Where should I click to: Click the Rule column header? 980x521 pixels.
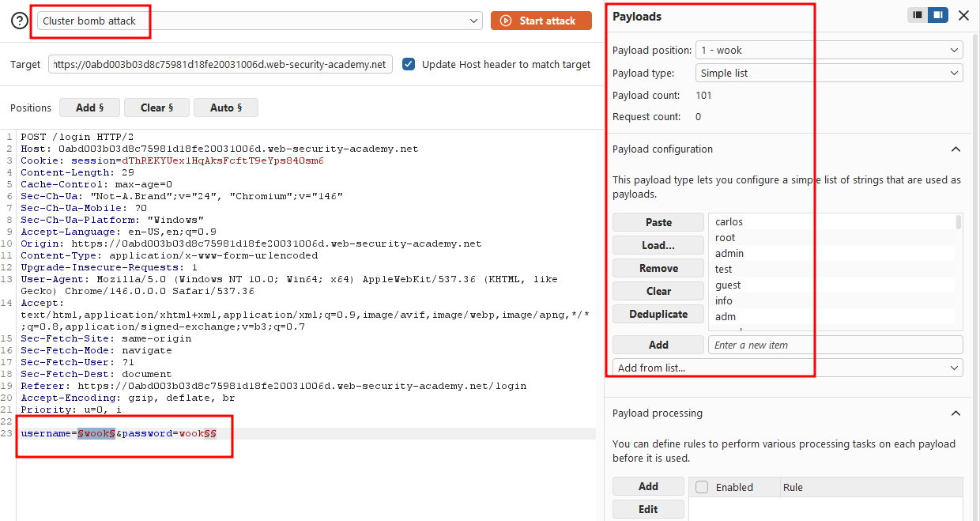(x=793, y=487)
